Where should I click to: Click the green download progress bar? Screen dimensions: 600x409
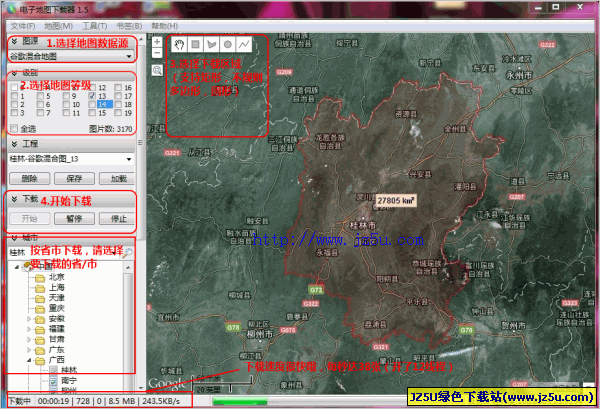tap(240, 401)
